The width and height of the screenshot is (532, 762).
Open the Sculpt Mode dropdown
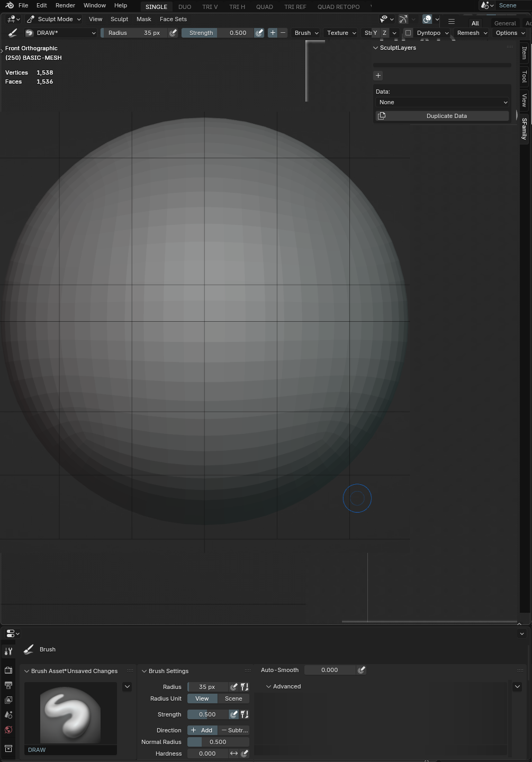click(53, 19)
